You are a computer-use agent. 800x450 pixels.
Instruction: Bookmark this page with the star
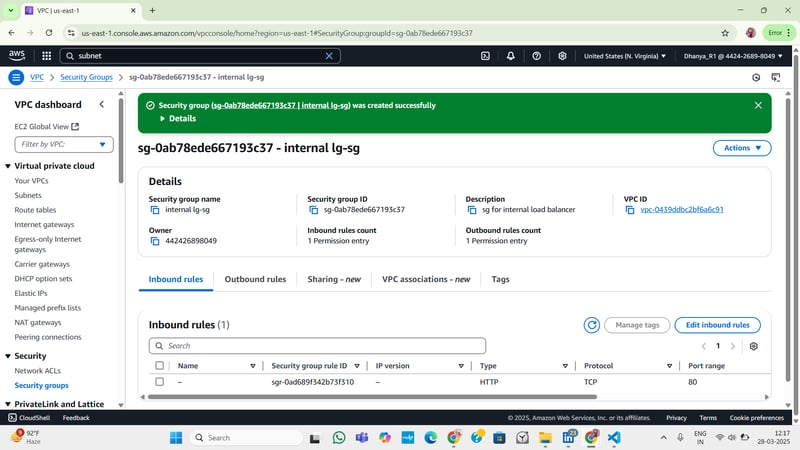(x=725, y=33)
